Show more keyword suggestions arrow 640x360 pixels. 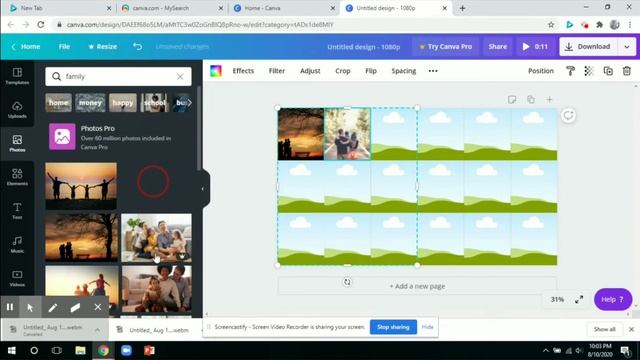pyautogui.click(x=189, y=102)
